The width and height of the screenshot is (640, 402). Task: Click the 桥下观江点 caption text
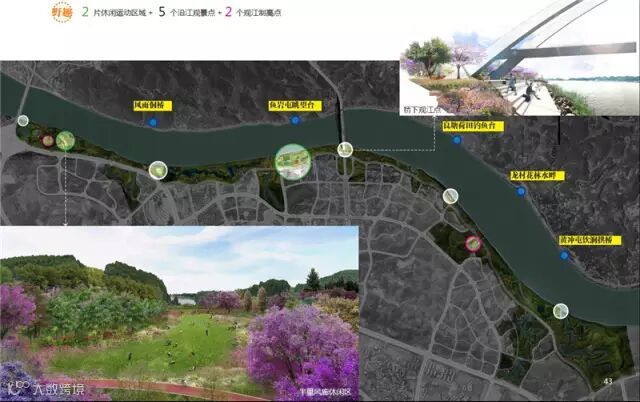click(422, 110)
